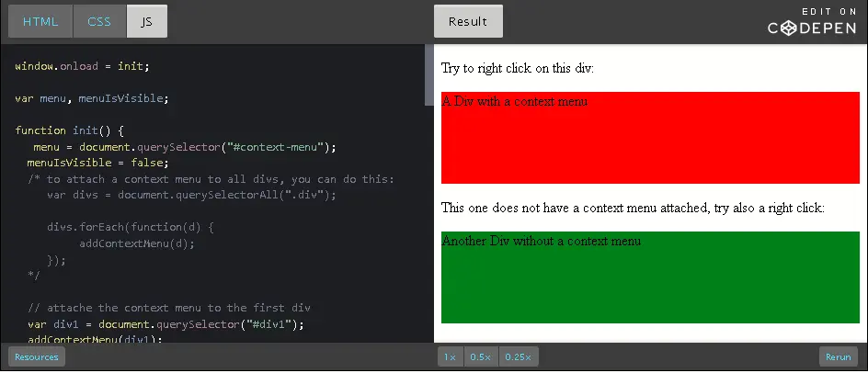Switch to the HTML tab
Image resolution: width=868 pixels, height=373 pixels.
point(40,21)
